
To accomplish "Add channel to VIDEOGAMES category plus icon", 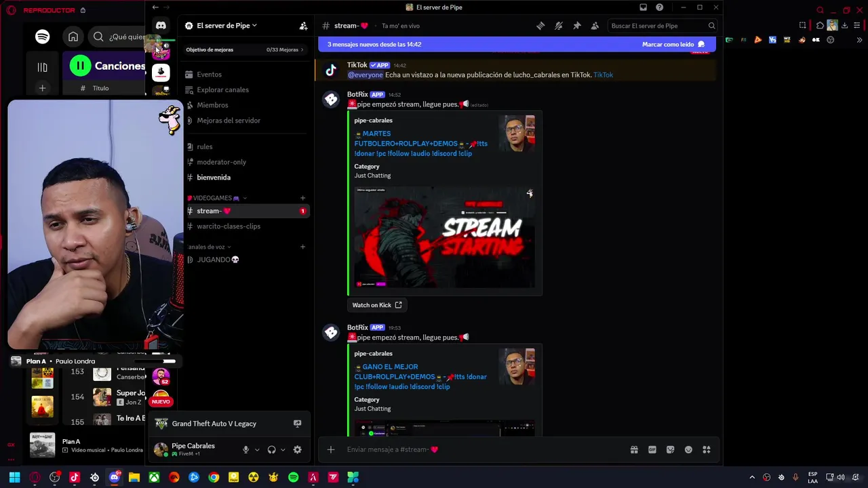I will [302, 198].
